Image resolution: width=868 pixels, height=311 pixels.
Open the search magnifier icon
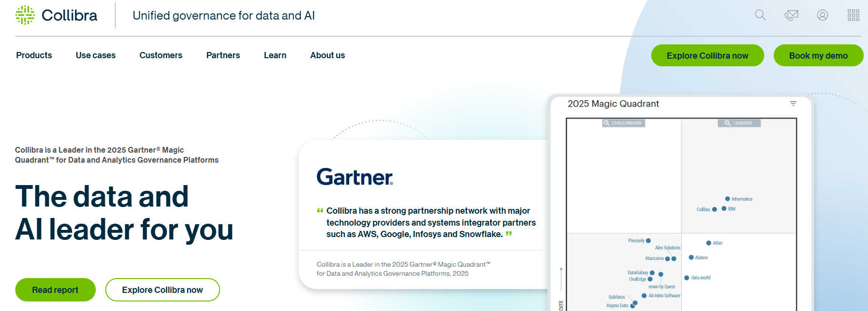click(x=760, y=15)
